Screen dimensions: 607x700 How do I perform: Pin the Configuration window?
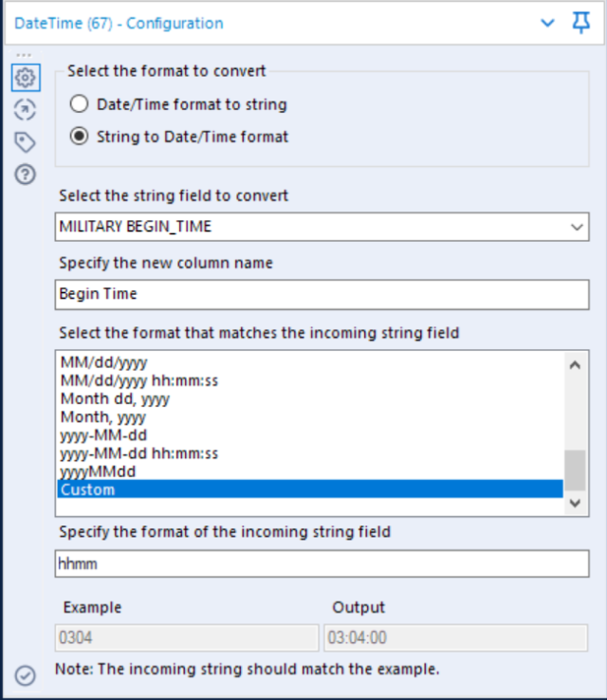(580, 23)
